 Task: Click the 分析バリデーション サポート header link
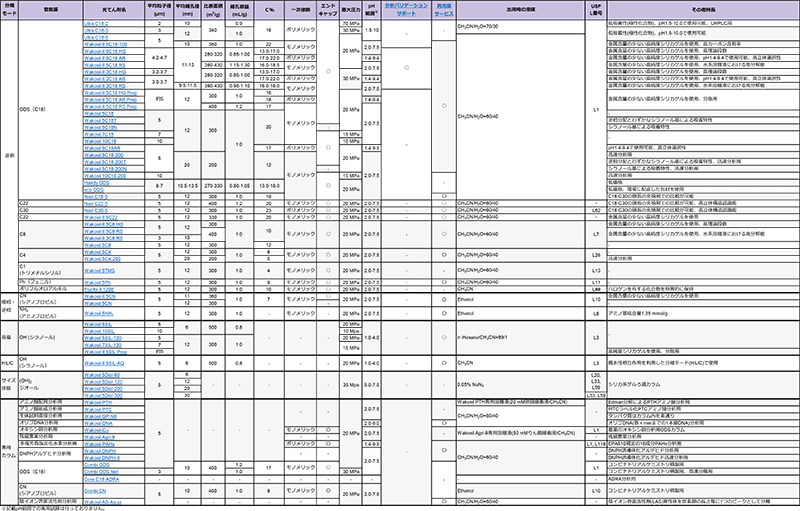406,10
